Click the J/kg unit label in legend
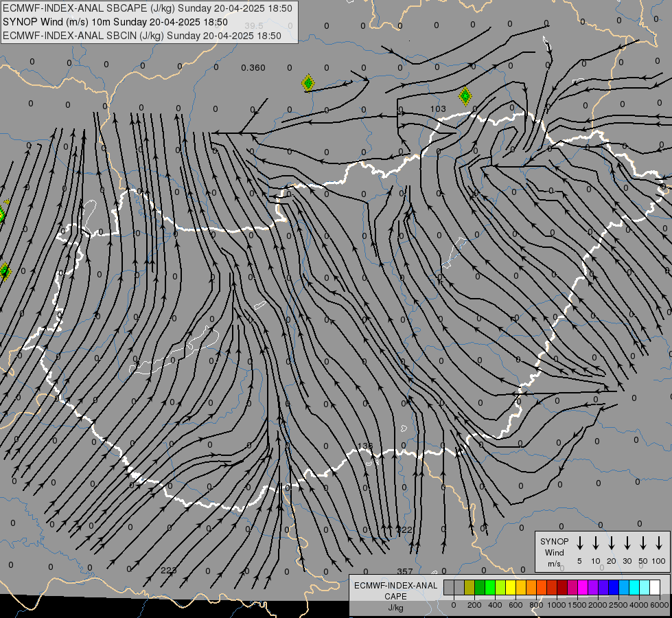This screenshot has height=618, width=672. [x=395, y=608]
